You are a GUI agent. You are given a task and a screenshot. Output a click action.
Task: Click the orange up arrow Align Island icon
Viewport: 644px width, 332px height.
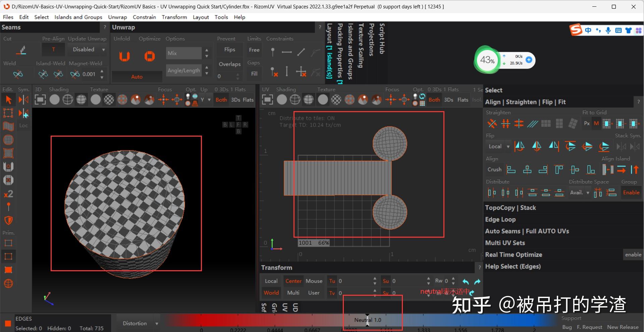pyautogui.click(x=634, y=170)
